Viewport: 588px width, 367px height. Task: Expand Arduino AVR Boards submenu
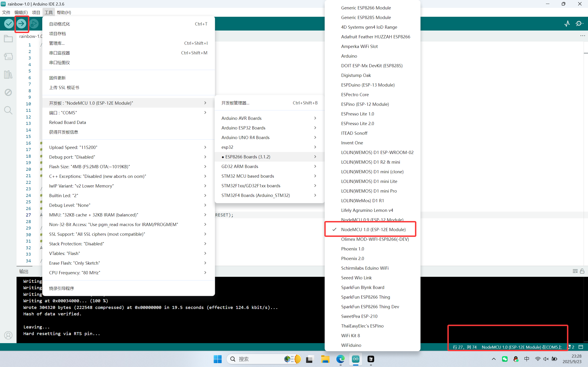click(270, 118)
